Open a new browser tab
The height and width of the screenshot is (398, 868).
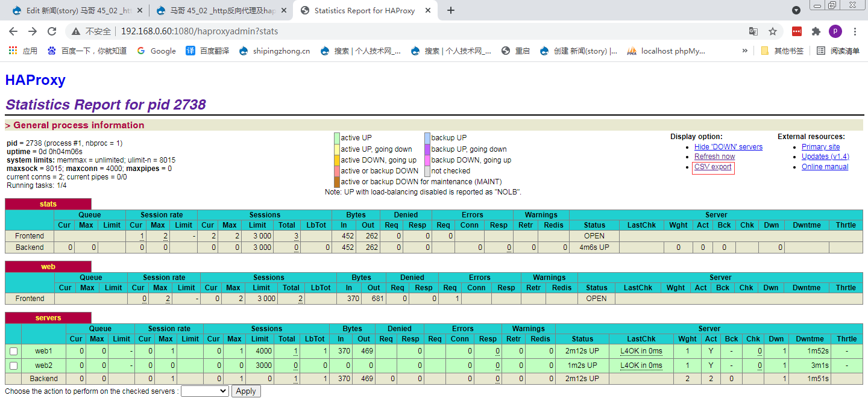pyautogui.click(x=451, y=10)
